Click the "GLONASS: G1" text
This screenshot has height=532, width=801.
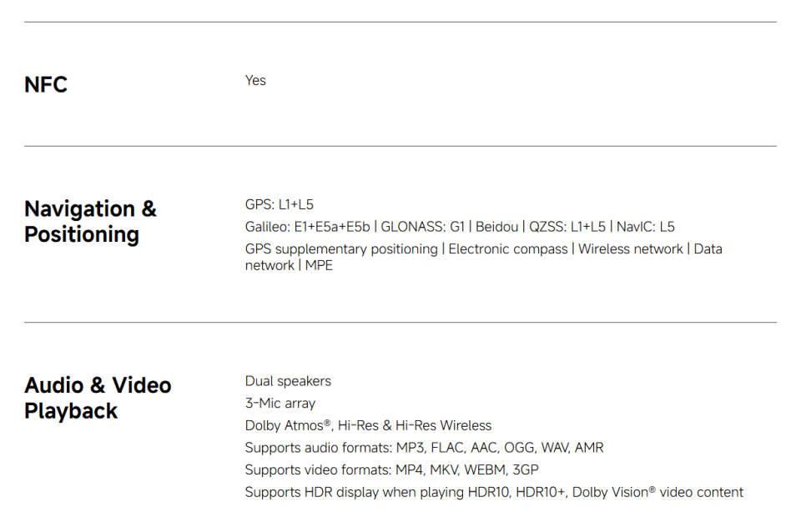click(422, 227)
